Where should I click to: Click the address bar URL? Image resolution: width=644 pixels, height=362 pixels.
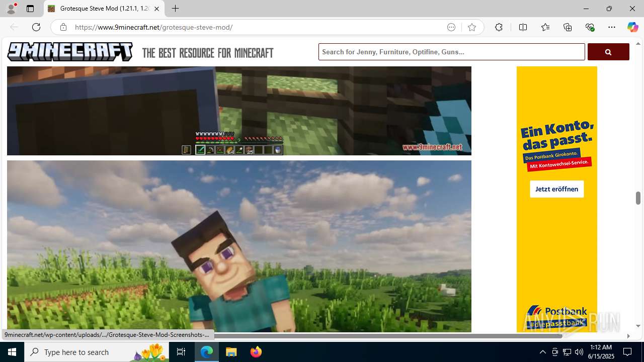click(x=153, y=27)
